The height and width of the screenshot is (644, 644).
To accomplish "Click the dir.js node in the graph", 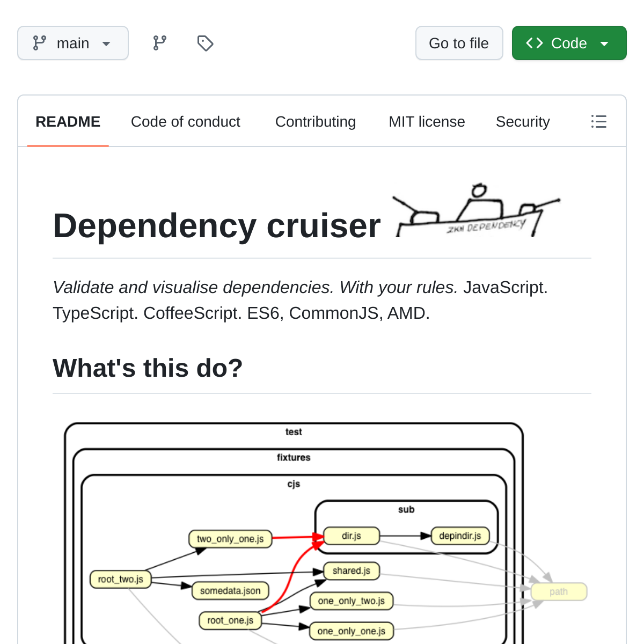I will point(351,535).
